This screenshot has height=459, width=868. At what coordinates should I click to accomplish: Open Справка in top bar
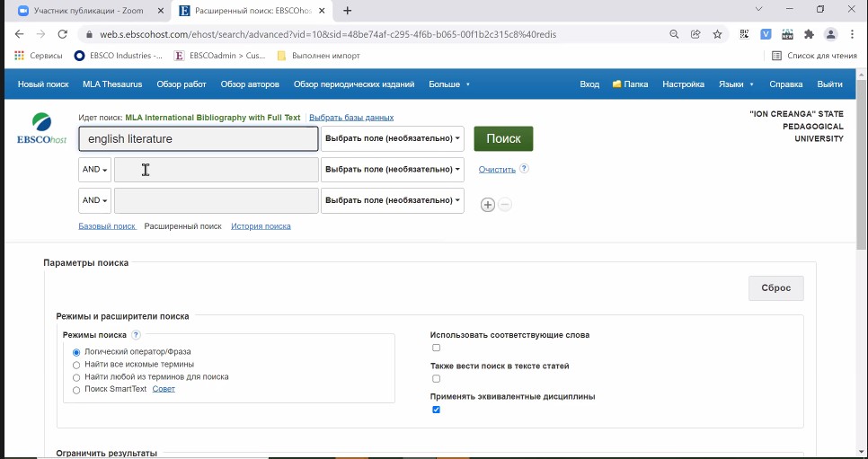785,84
